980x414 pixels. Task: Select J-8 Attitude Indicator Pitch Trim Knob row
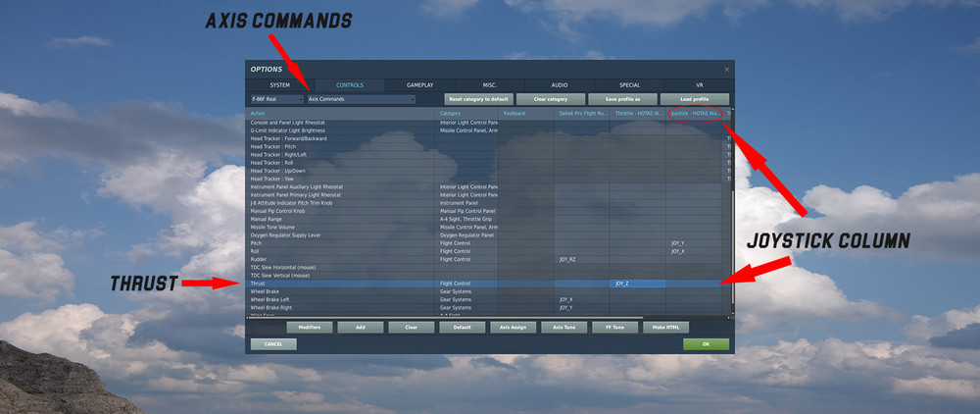coord(487,203)
